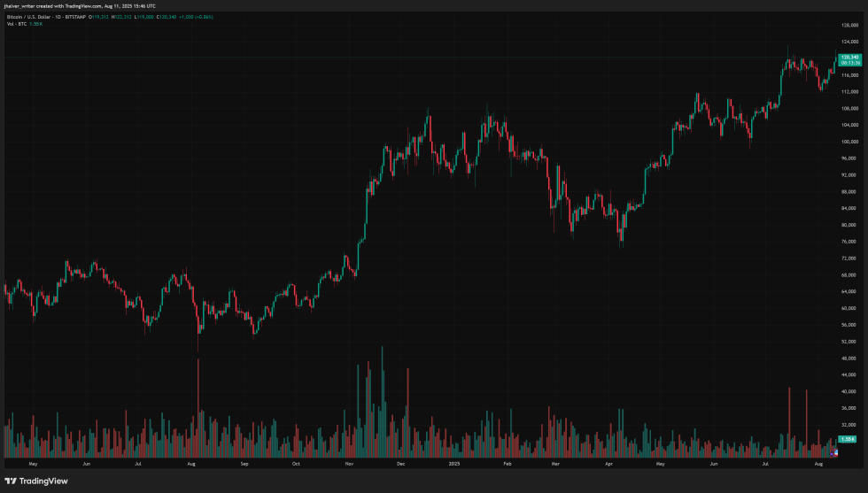The width and height of the screenshot is (868, 493).
Task: Click the Feb label on the time axis
Action: pos(508,463)
